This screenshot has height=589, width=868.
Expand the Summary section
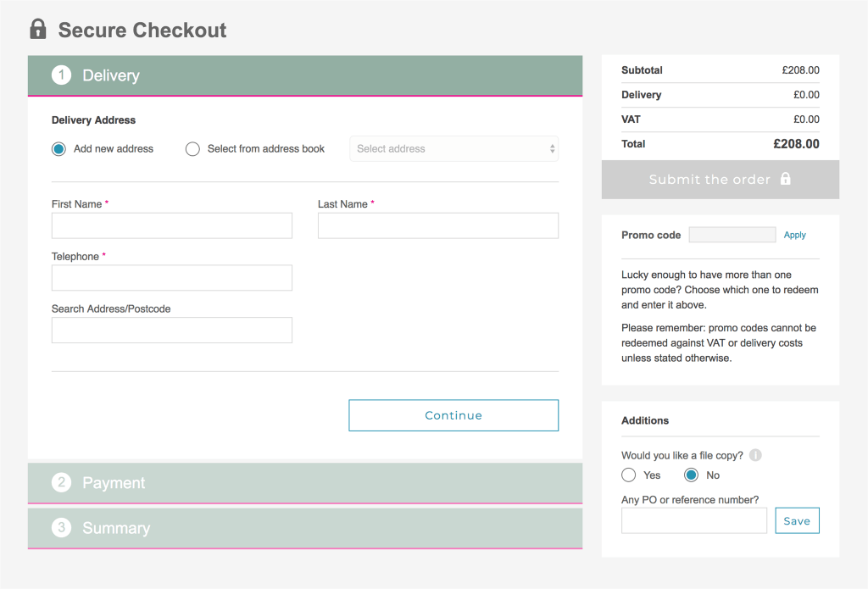[305, 528]
